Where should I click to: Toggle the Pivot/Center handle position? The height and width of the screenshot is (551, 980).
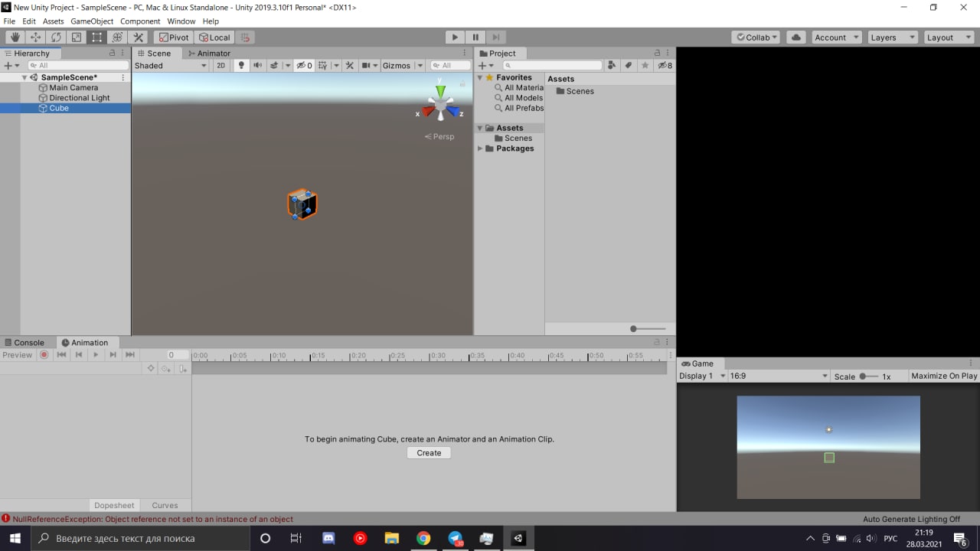(x=174, y=37)
